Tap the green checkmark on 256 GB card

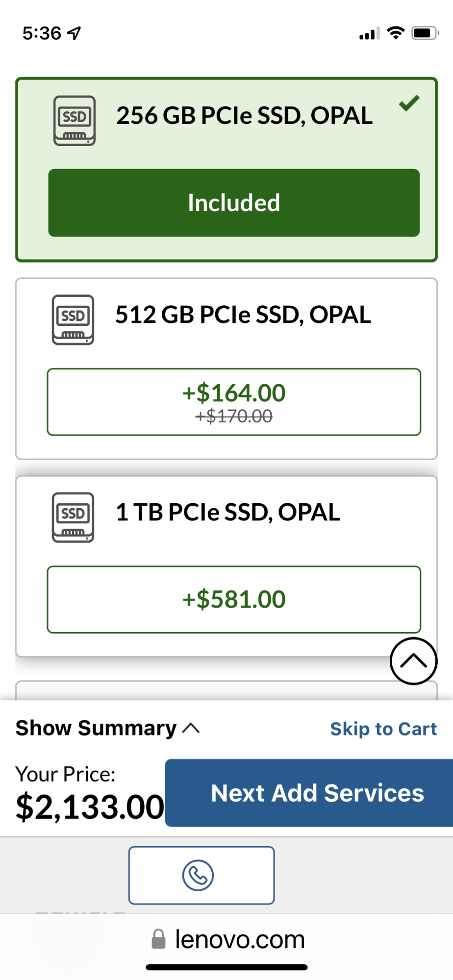[409, 103]
